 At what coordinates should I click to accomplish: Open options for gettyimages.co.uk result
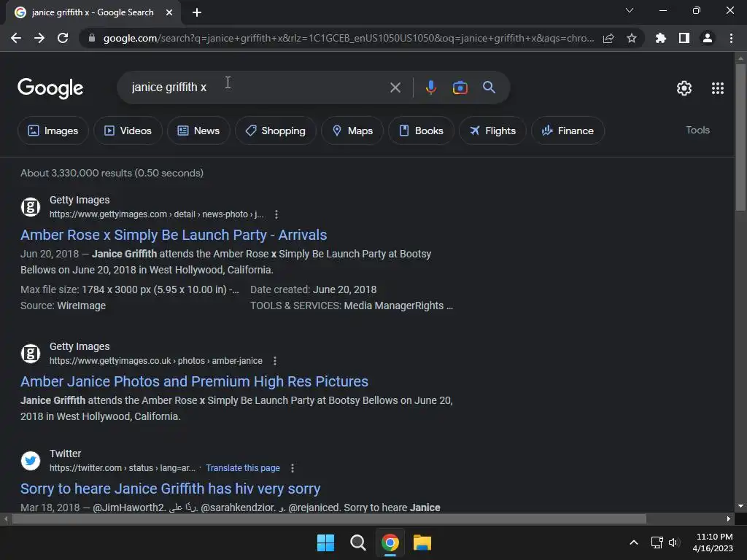[x=275, y=361]
